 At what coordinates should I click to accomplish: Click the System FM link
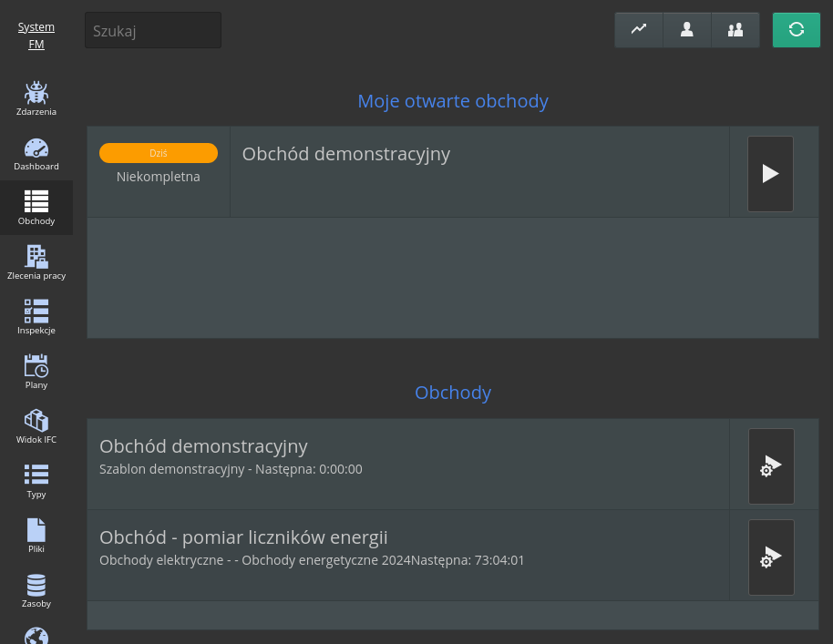coord(36,36)
